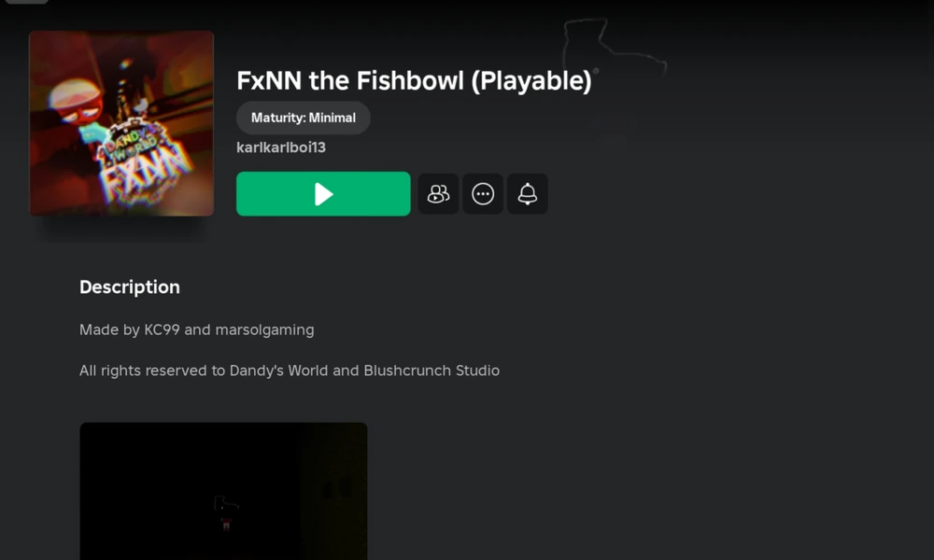Viewport: 934px width, 560px height.
Task: Click the small character in the dark screenshot
Action: pyautogui.click(x=226, y=511)
